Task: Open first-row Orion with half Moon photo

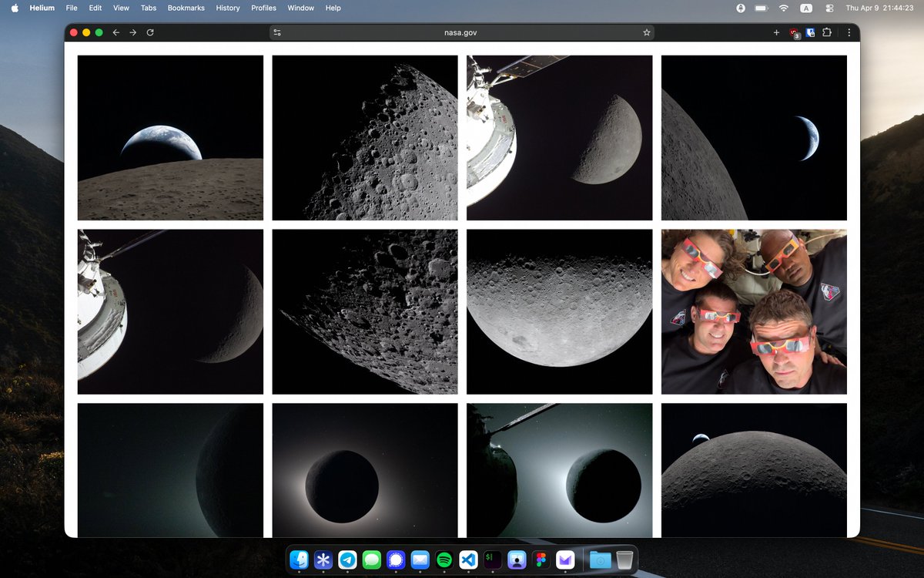Action: pos(560,138)
